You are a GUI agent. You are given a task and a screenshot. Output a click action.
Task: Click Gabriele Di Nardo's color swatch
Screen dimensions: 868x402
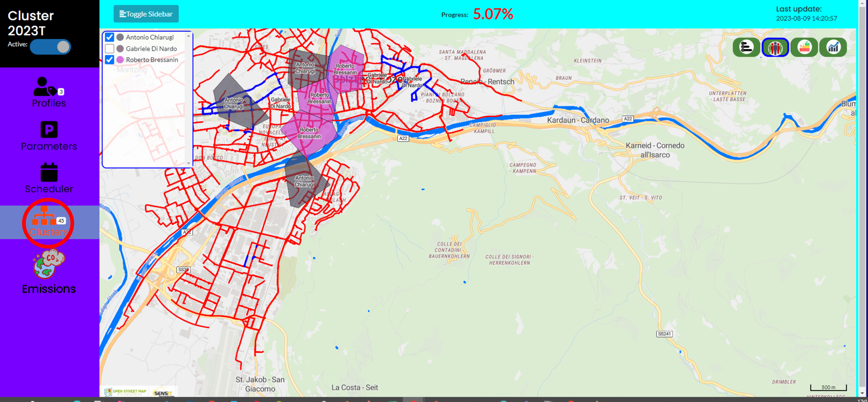[120, 49]
